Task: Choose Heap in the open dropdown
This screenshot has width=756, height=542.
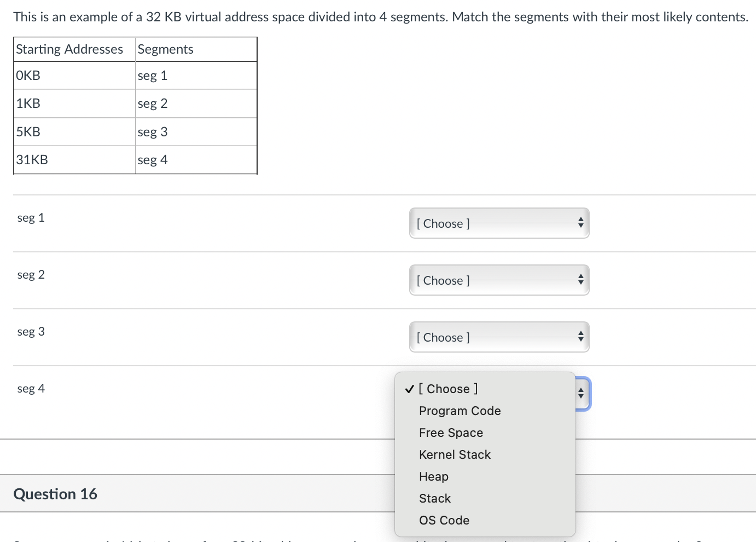Action: (x=434, y=476)
